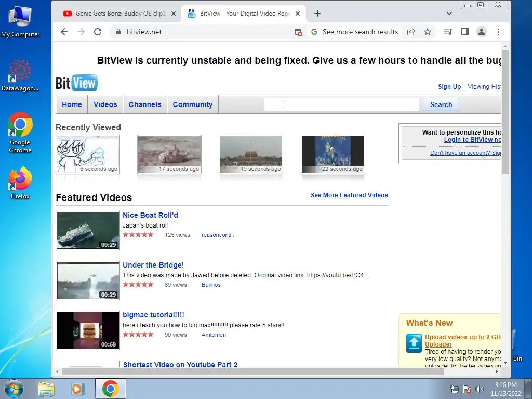Toggle the Chrome side panel icon
The width and height of the screenshot is (532, 399).
(465, 32)
